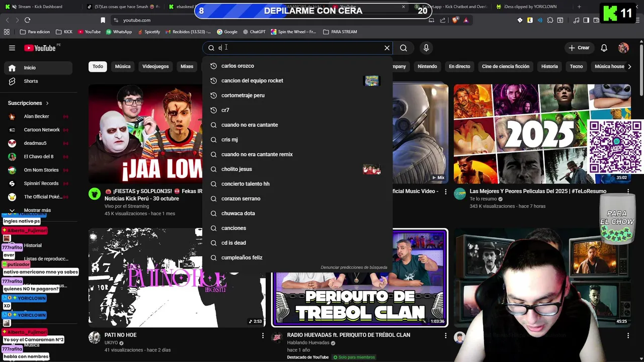The width and height of the screenshot is (644, 362).
Task: Toggle the browser sidebar panel icon
Action: tap(586, 20)
